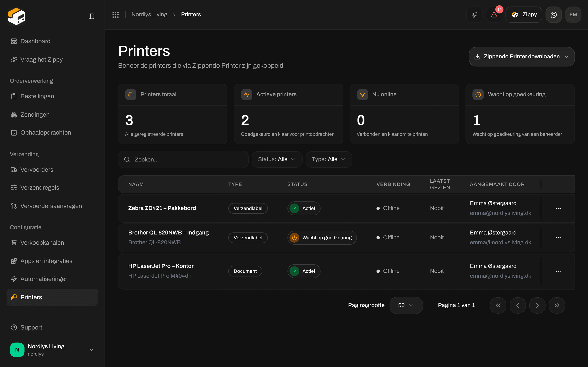588x367 pixels.
Task: Open the chat support icon
Action: (x=553, y=14)
